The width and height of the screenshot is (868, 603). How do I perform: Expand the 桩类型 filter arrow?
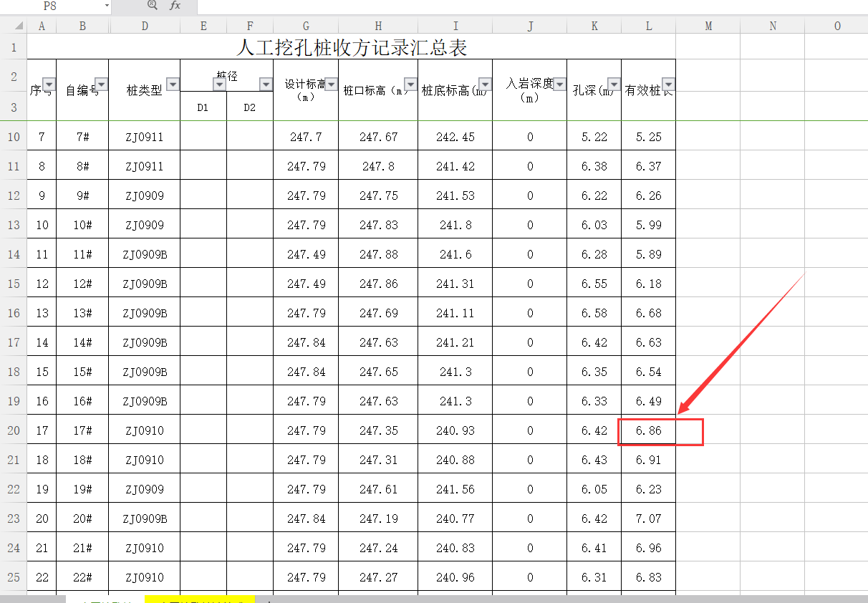point(173,85)
